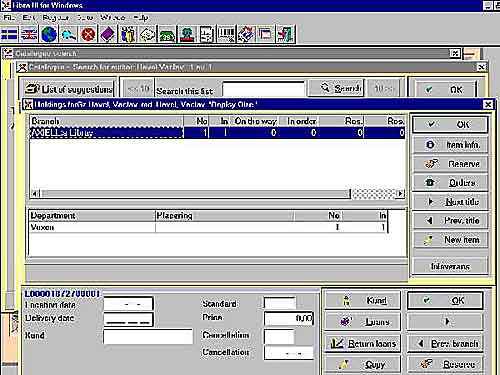Screen dimensions: 500x375
Task: Click the checklist document toolbar icon
Action: click(206, 34)
